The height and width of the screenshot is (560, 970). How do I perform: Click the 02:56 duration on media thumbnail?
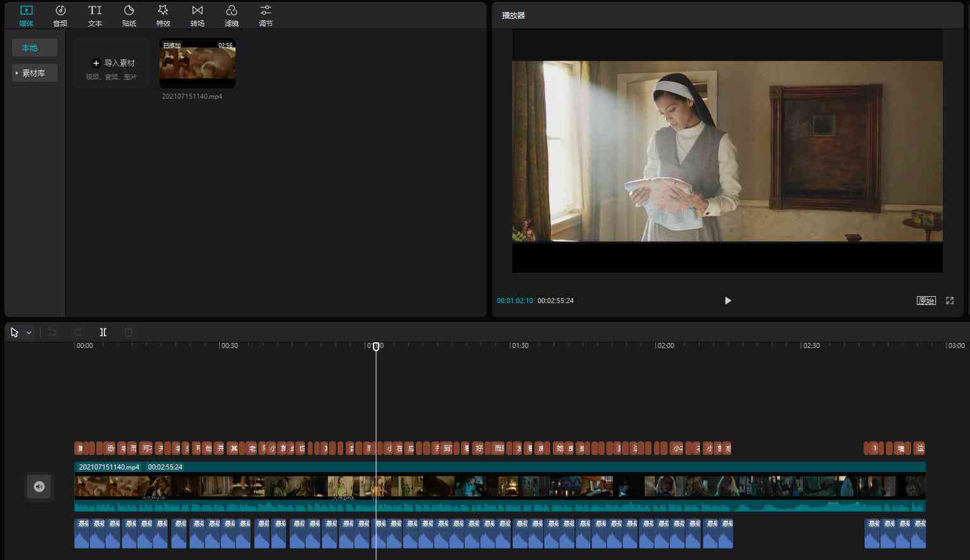pyautogui.click(x=225, y=46)
